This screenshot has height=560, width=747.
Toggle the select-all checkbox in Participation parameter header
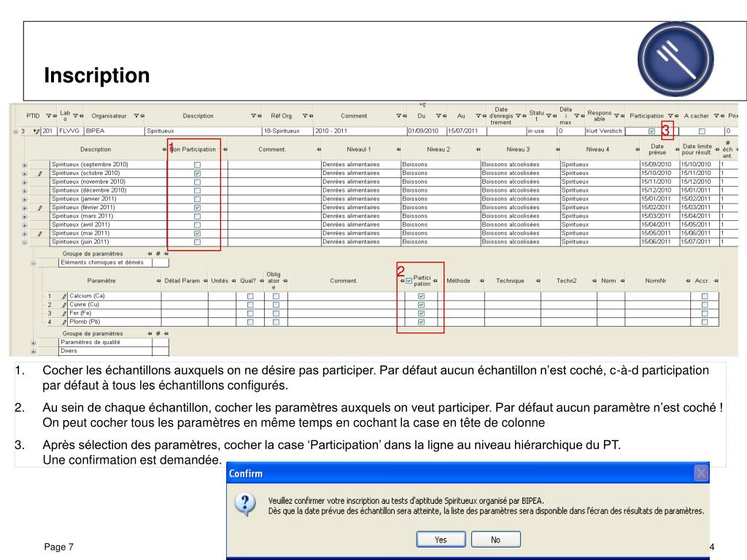(x=409, y=281)
